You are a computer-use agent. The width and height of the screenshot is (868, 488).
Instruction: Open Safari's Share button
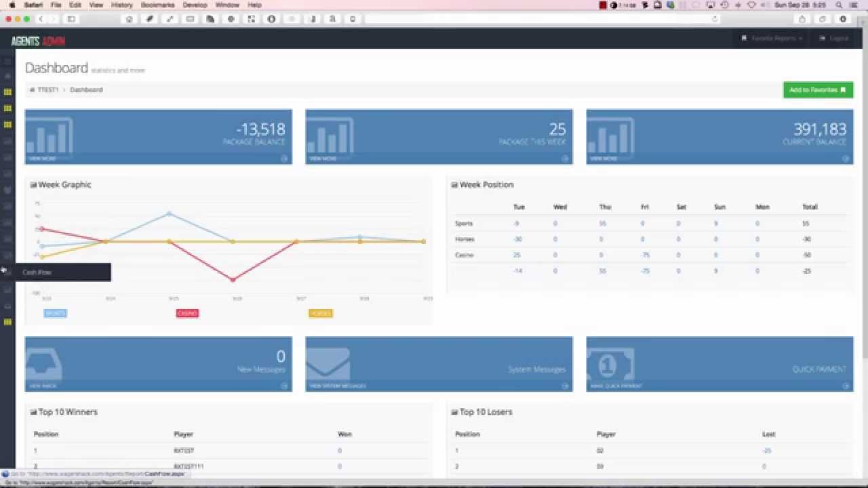(x=802, y=19)
